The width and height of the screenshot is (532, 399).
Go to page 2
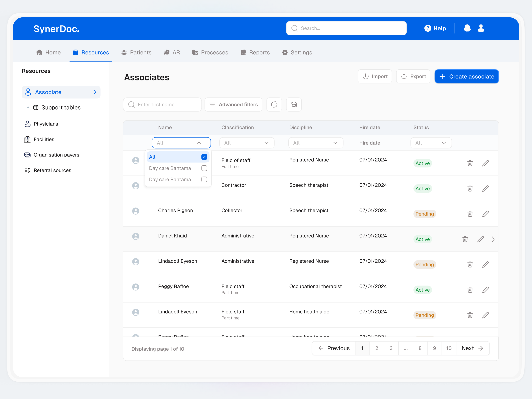click(x=377, y=348)
